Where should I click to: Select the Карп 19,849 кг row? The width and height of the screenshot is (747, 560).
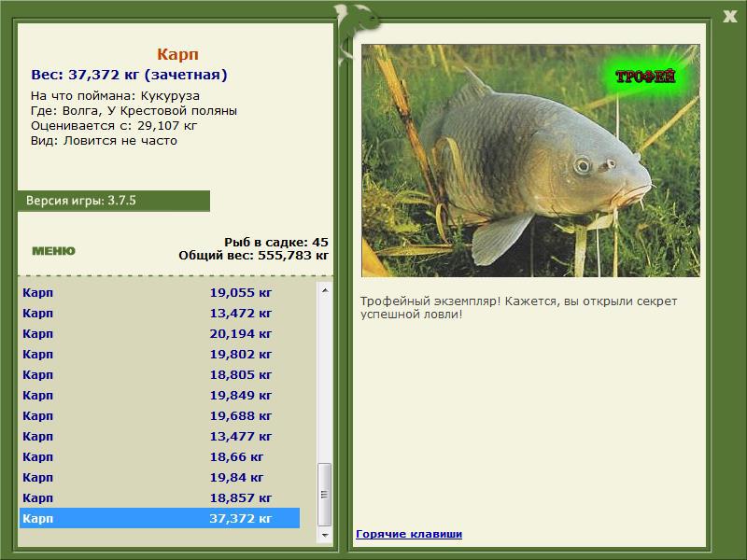[160, 395]
